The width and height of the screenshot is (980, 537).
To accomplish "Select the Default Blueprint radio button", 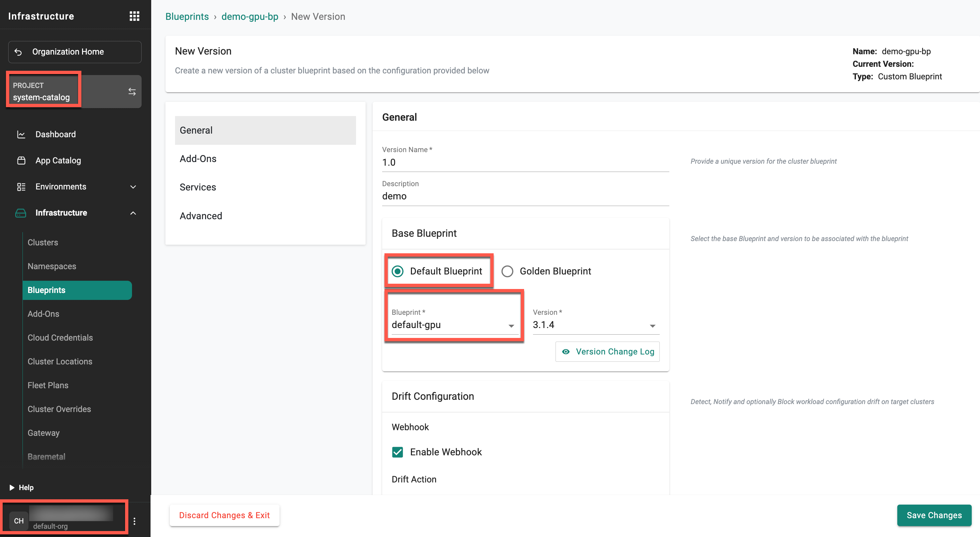I will tap(398, 271).
